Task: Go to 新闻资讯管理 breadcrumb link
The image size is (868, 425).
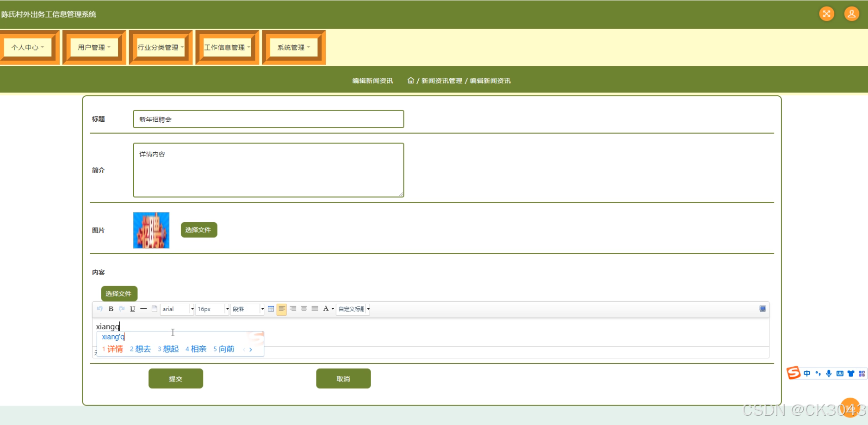Action: (x=442, y=81)
